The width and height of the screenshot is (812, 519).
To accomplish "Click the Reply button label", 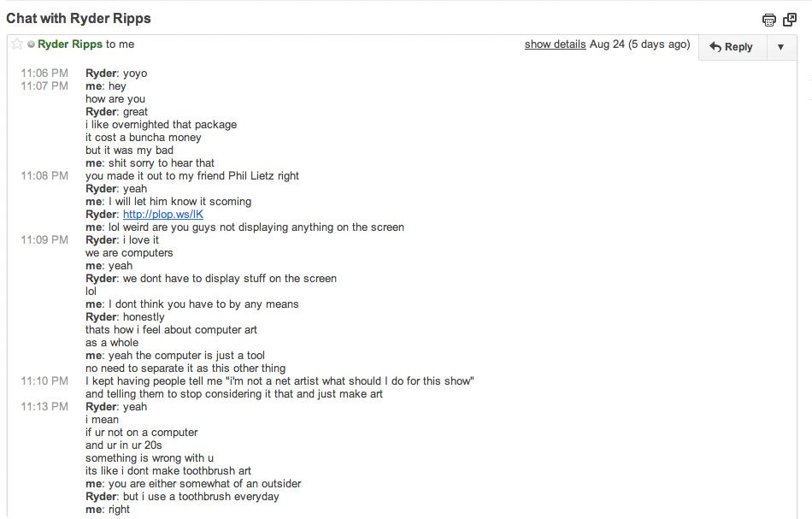I will [738, 47].
